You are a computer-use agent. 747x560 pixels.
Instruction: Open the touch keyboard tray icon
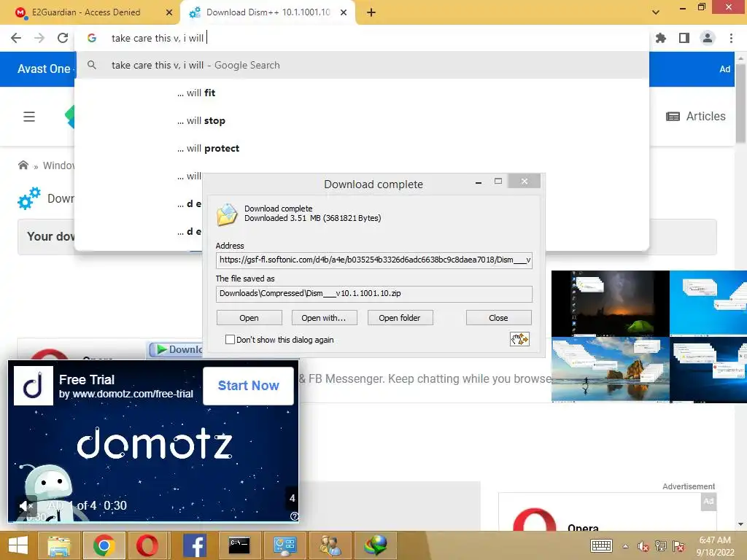[x=601, y=546]
